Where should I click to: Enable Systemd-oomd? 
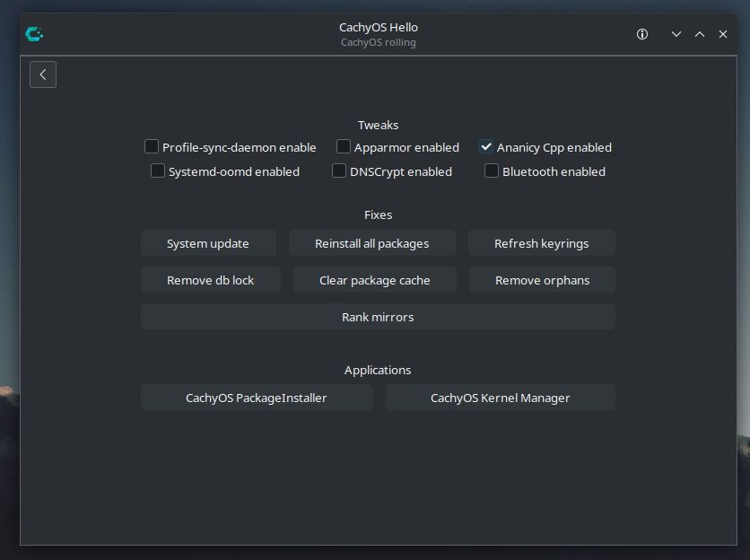tap(158, 171)
